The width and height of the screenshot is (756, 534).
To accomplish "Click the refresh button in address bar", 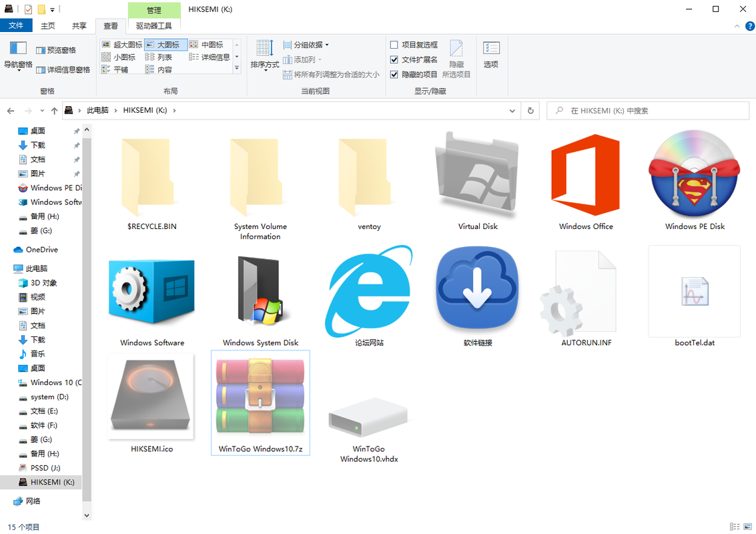I will [530, 110].
